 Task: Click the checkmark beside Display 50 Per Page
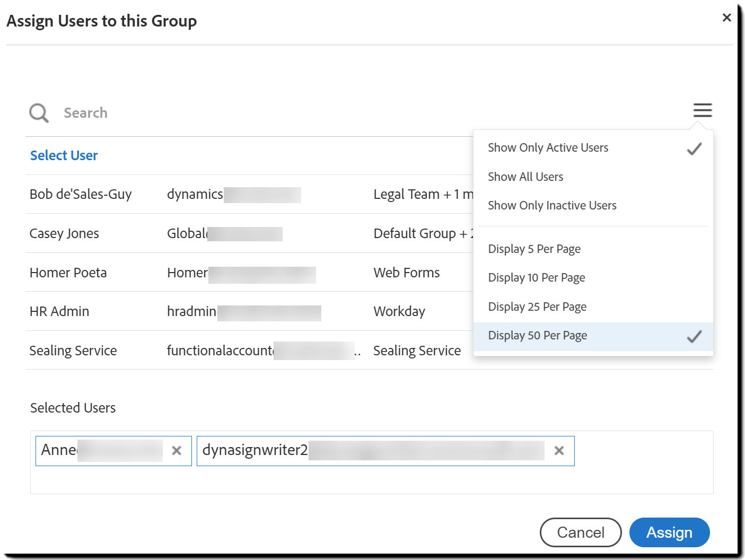[694, 336]
